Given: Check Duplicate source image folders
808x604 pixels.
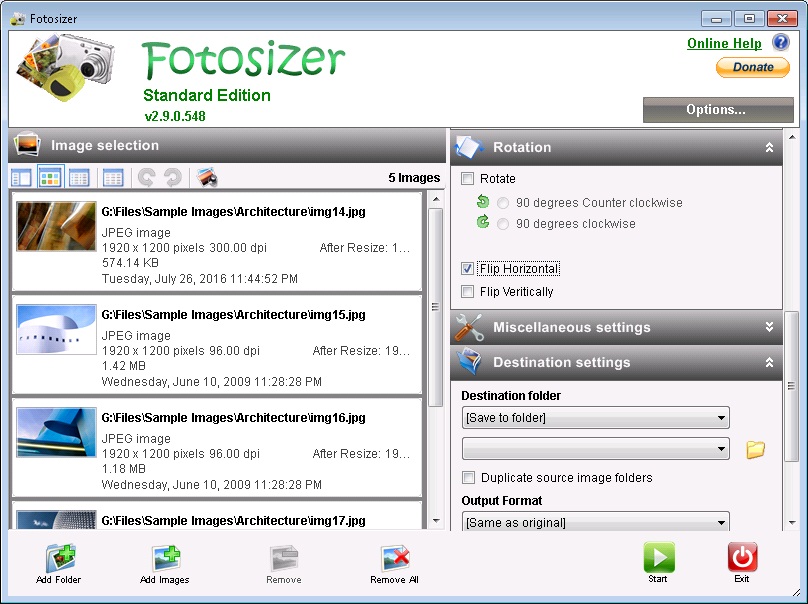Looking at the screenshot, I should coord(468,478).
